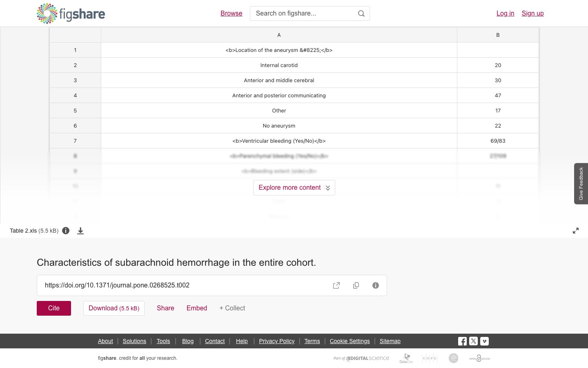Viewport: 588px width, 368px height.
Task: Open the round seal logo in the footer
Action: (x=453, y=358)
